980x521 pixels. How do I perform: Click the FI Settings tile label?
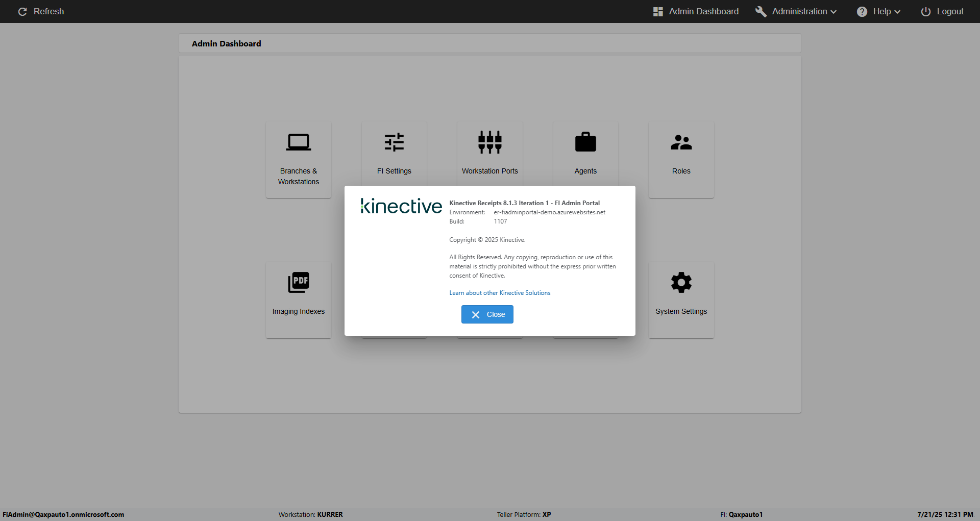(394, 171)
